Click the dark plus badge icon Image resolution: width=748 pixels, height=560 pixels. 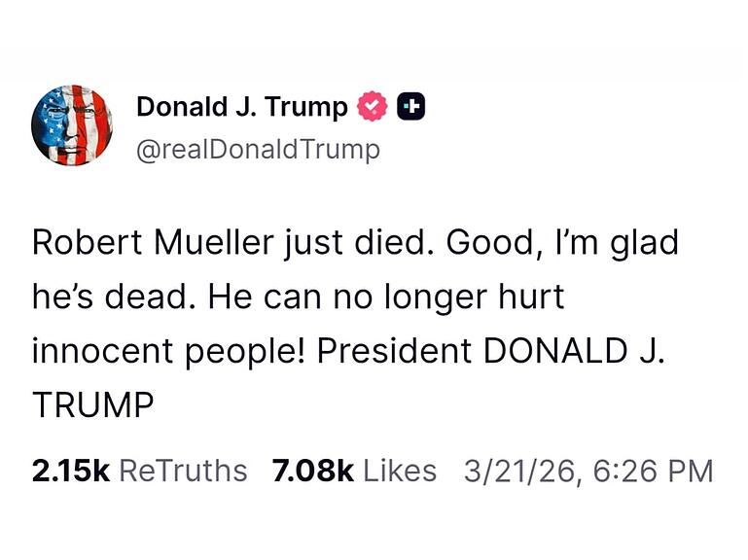tap(411, 107)
